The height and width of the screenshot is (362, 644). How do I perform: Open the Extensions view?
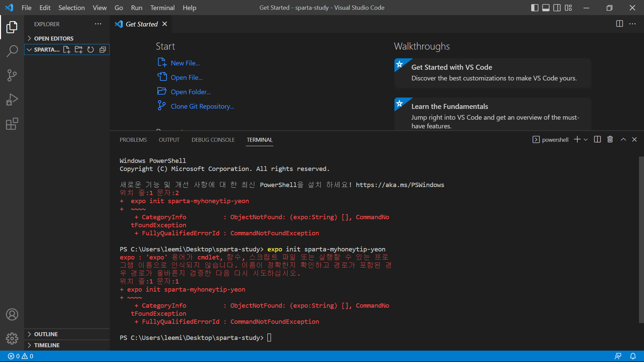(x=12, y=124)
